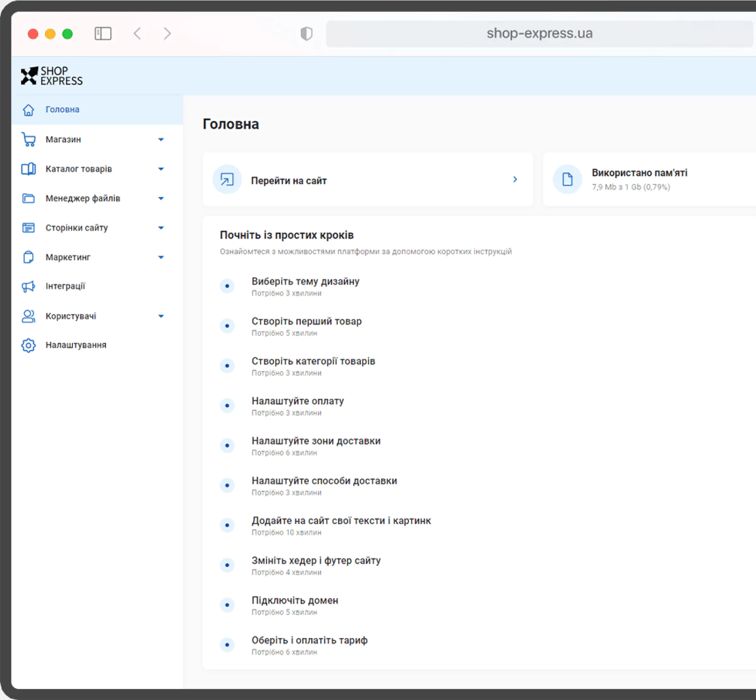Viewport: 756px width, 700px height.
Task: Open the Інтеграції sidebar item
Action: click(97, 286)
